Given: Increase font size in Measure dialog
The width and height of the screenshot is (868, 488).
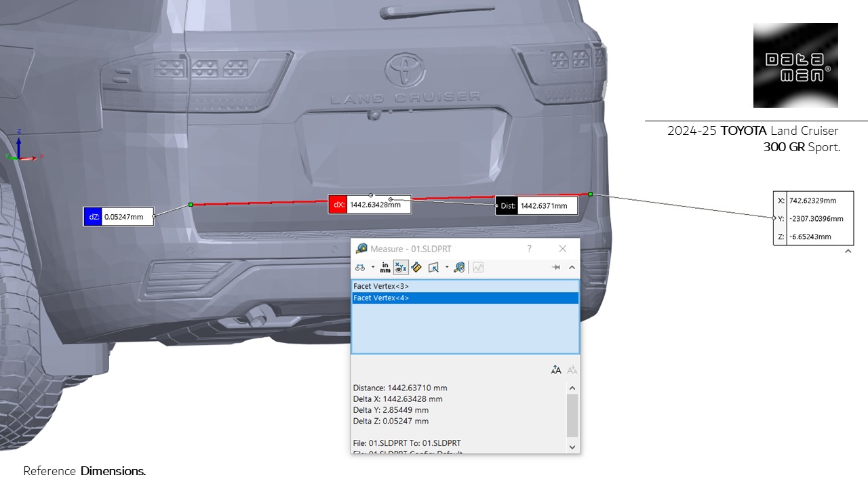Looking at the screenshot, I should coord(556,369).
